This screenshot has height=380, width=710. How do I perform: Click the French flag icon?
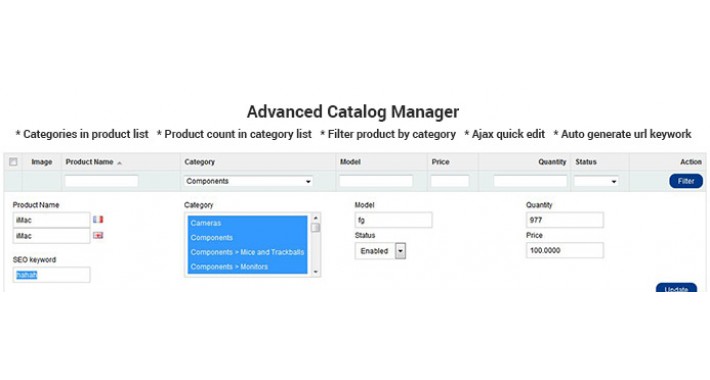point(98,220)
